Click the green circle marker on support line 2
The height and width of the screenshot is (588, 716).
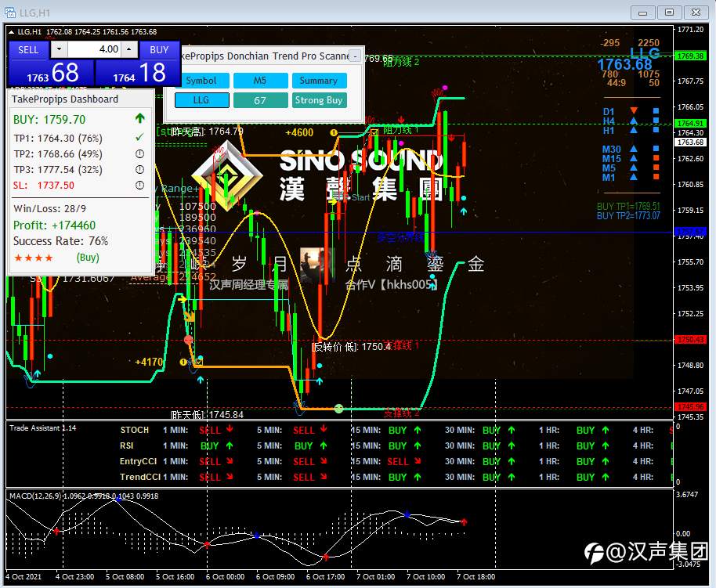[338, 409]
